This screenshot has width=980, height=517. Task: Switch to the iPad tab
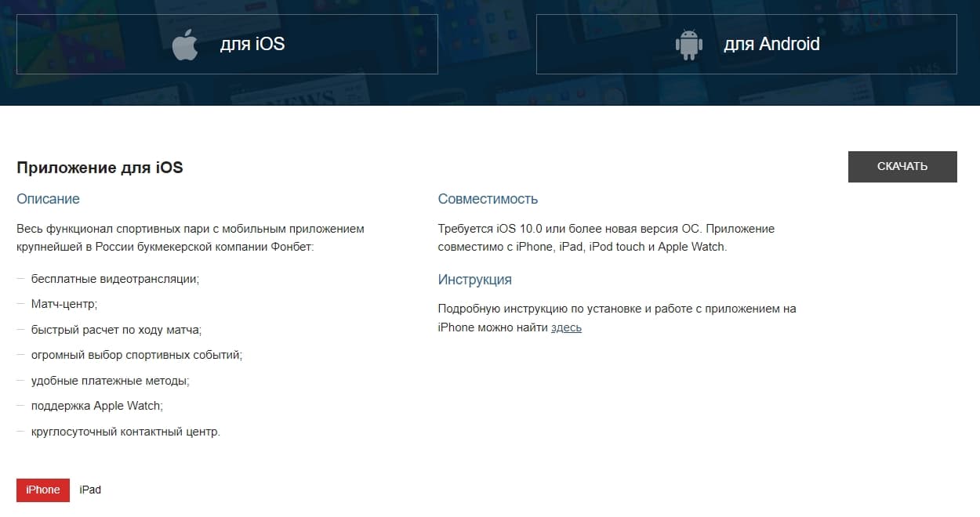click(90, 490)
